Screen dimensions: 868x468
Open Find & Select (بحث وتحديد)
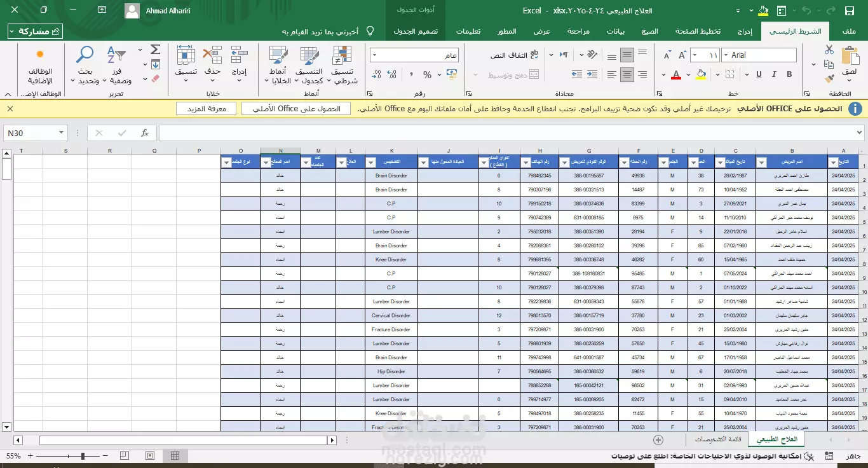(84, 64)
